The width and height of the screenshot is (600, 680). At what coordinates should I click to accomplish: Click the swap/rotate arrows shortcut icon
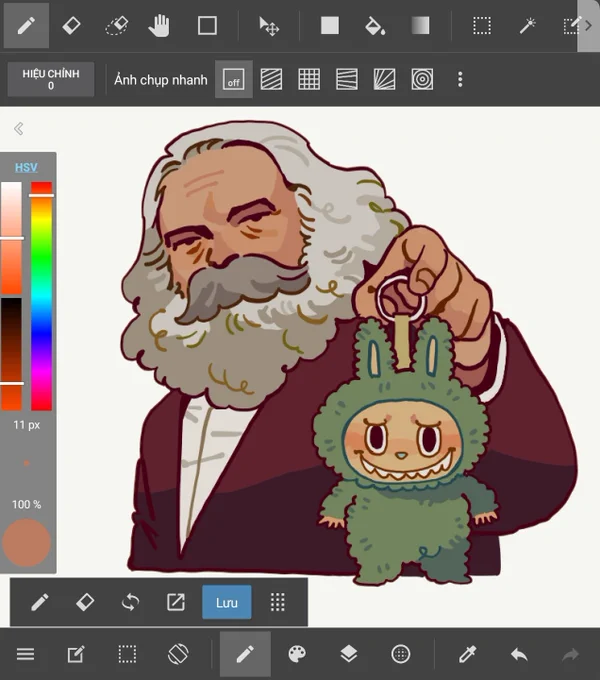[130, 602]
